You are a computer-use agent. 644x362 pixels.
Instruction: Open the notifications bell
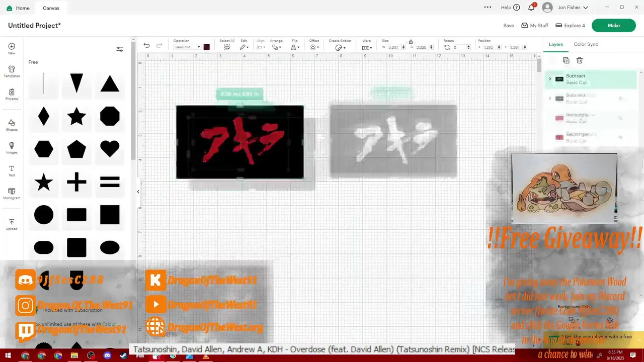(531, 8)
